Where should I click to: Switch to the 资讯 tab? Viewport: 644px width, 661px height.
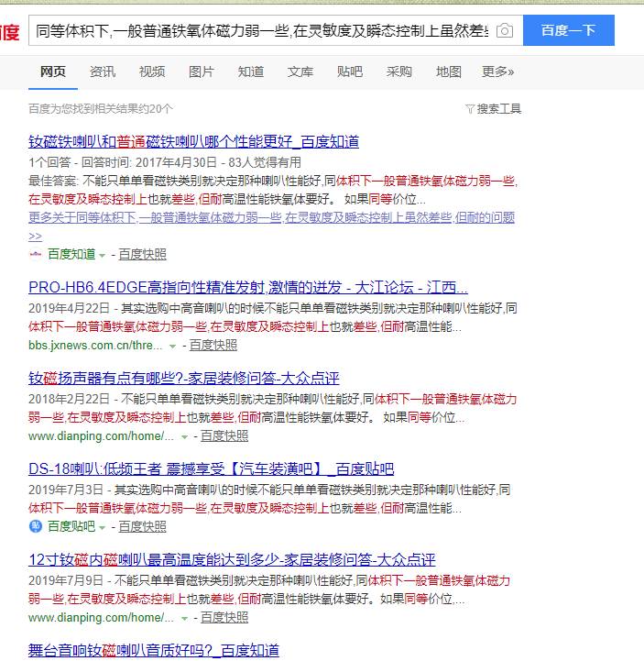pyautogui.click(x=103, y=72)
